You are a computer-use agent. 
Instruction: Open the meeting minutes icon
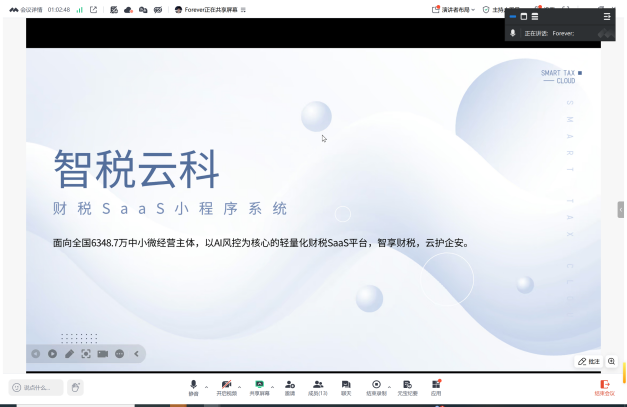(407, 387)
